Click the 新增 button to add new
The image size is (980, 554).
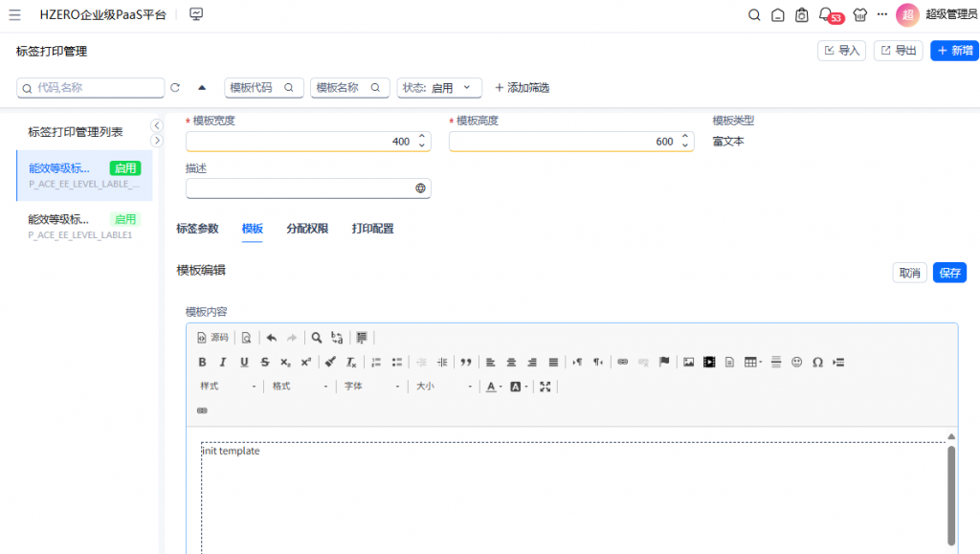[954, 51]
